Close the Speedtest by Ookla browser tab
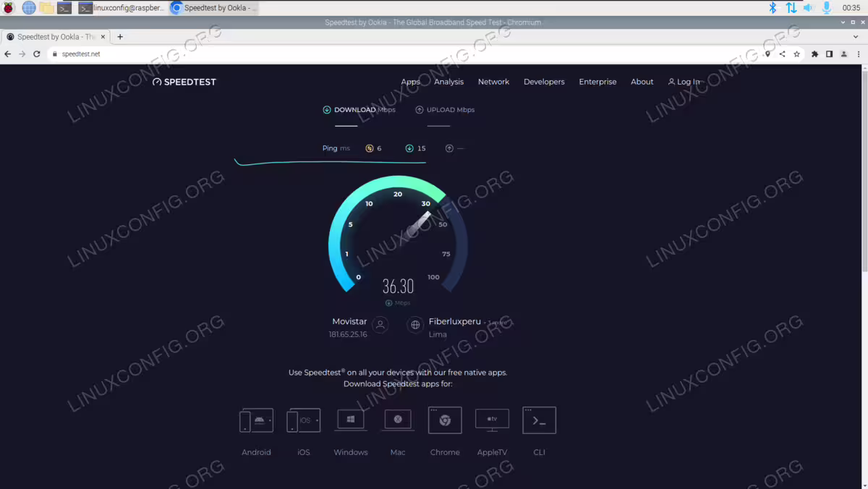868x489 pixels. 103,37
